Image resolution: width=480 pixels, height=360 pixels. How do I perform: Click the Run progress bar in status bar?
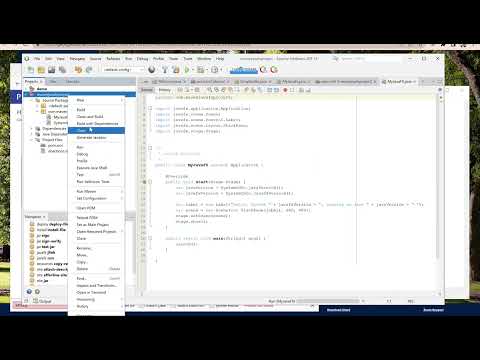click(328, 301)
